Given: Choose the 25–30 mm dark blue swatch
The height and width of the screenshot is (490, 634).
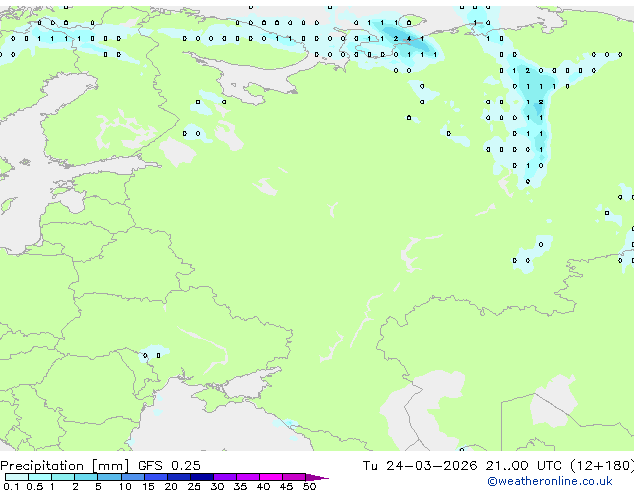Looking at the screenshot, I should [202, 477].
